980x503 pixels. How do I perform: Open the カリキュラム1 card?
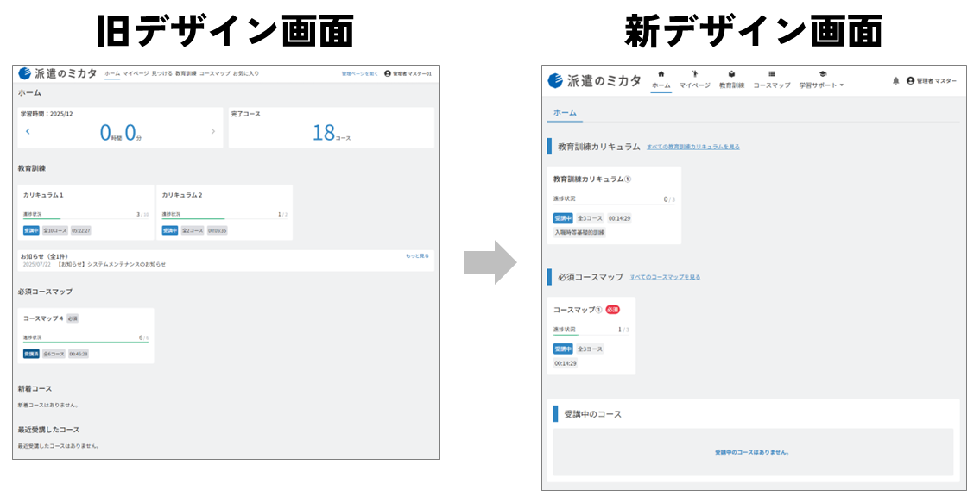pyautogui.click(x=85, y=212)
